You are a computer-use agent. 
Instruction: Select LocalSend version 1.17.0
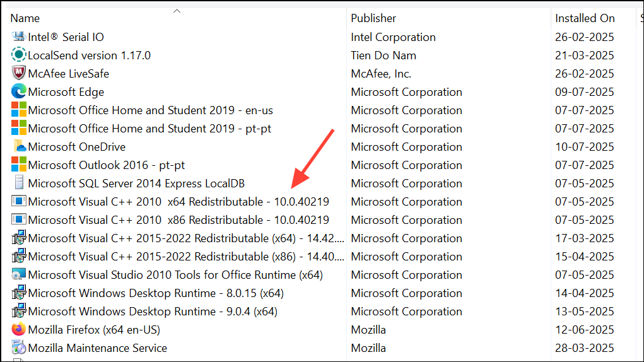89,55
